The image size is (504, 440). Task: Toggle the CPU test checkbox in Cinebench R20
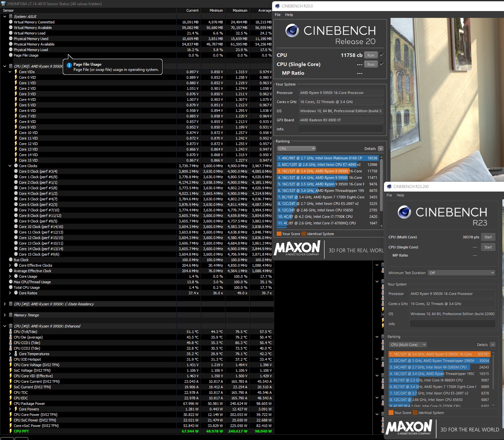point(382,55)
